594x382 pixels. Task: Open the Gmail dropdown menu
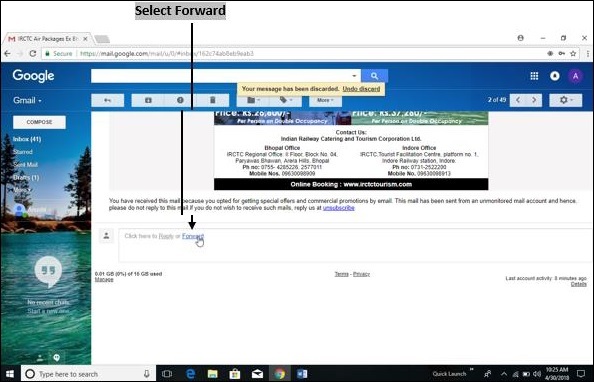click(27, 100)
